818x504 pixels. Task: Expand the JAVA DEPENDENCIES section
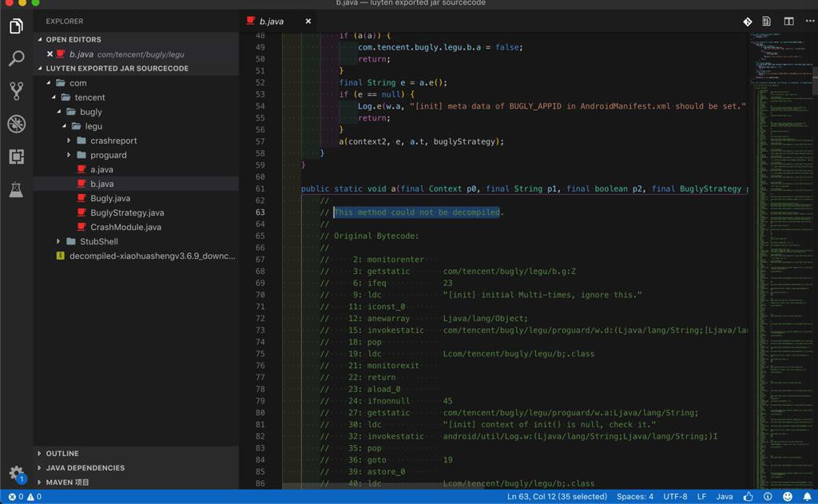point(85,467)
